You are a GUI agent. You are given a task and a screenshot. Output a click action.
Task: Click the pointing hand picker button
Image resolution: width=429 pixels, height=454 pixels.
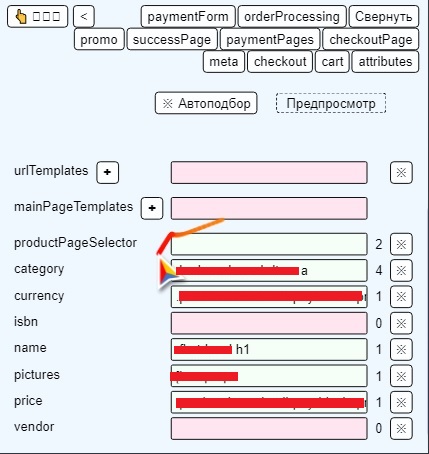[x=37, y=16]
